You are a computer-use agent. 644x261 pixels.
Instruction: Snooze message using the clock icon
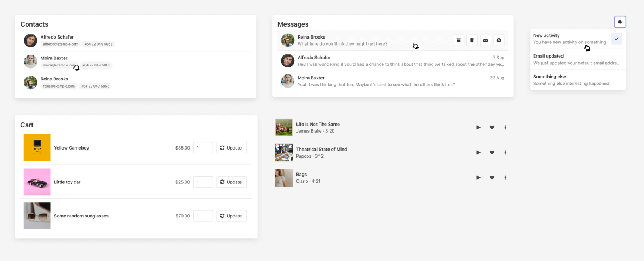pyautogui.click(x=499, y=40)
